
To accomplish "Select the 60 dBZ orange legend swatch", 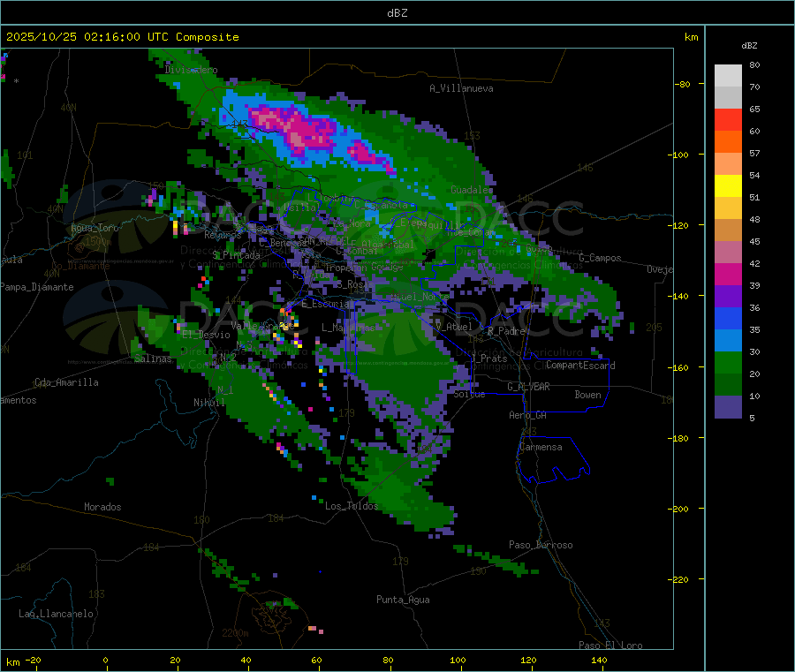I will click(x=728, y=142).
